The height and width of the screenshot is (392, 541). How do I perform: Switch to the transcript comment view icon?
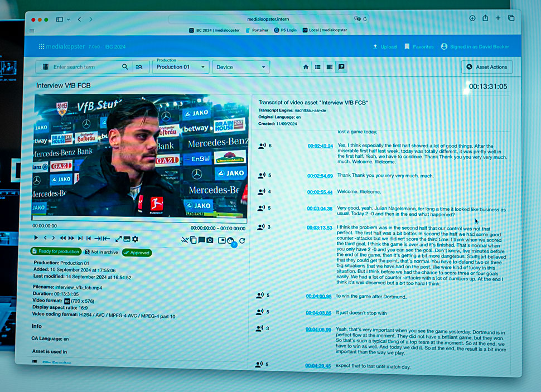tap(341, 67)
